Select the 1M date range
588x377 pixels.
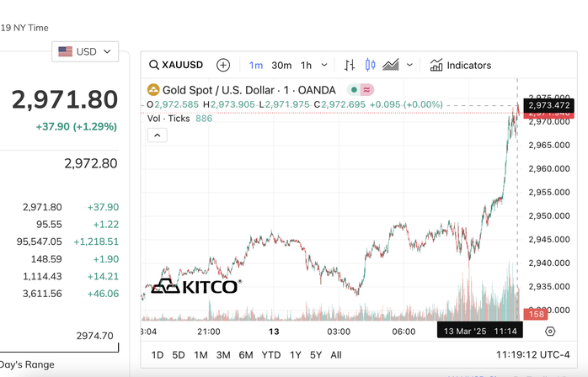[200, 355]
